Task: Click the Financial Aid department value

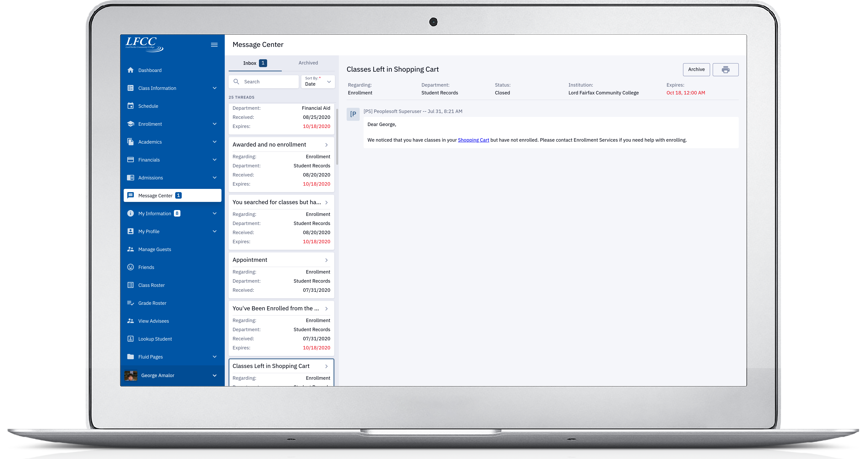Action: pos(316,108)
